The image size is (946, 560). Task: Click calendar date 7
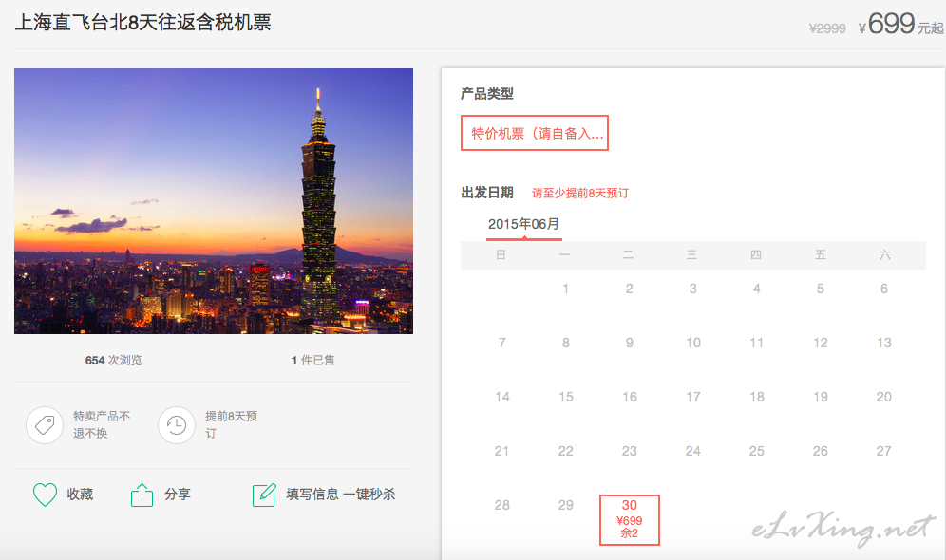click(x=501, y=343)
